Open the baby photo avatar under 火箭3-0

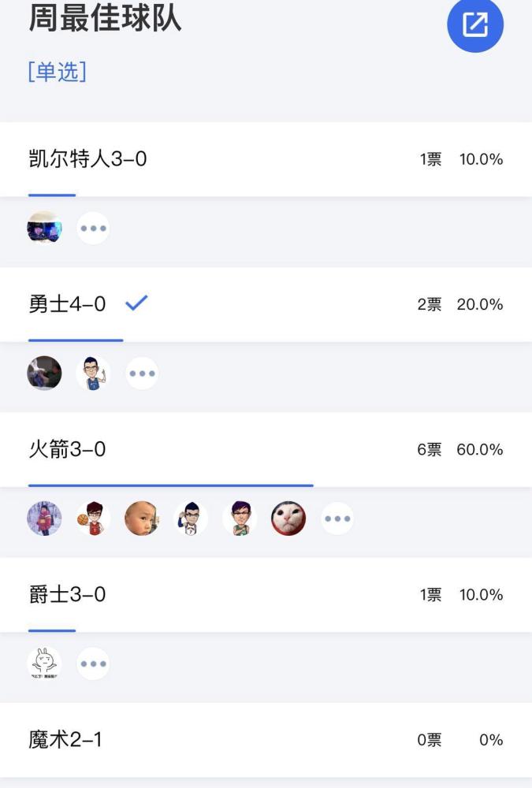tap(142, 519)
